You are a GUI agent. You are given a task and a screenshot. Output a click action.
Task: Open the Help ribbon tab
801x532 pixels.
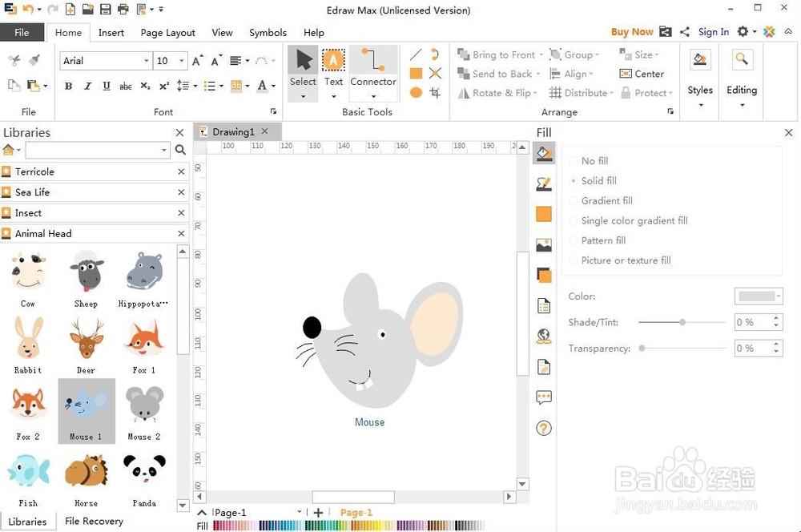point(314,33)
